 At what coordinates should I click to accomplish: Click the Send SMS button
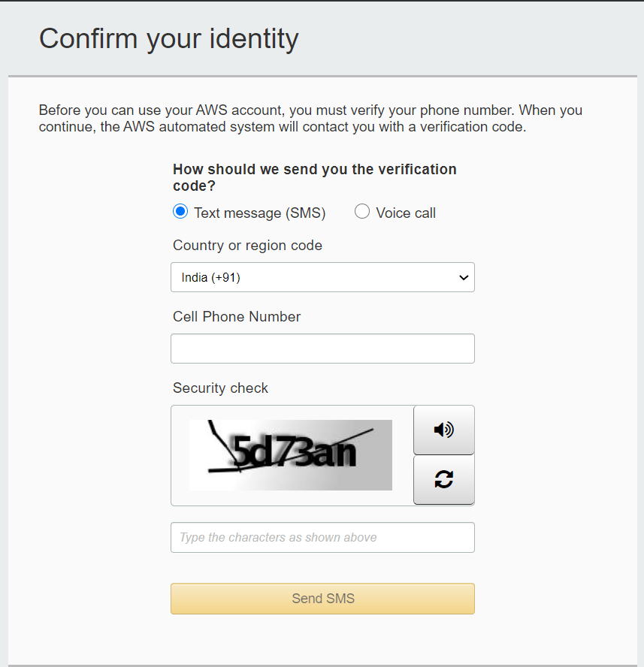pyautogui.click(x=322, y=599)
